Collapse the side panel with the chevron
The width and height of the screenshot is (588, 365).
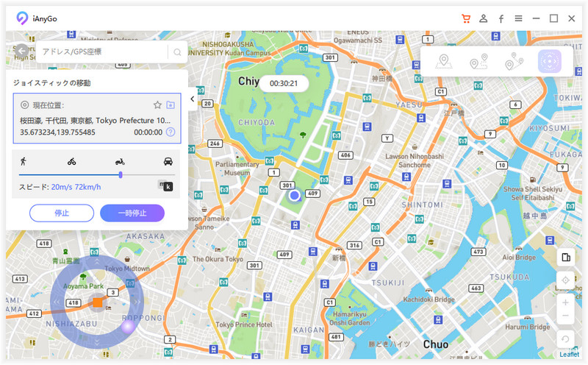(193, 99)
